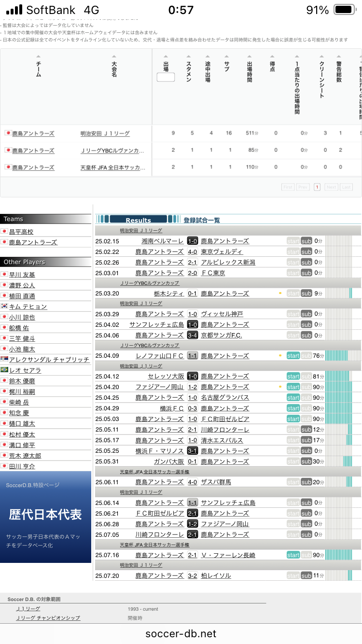Sort the table by the スタメン column
Image resolution: width=362 pixels, height=644 pixels.
tap(189, 69)
